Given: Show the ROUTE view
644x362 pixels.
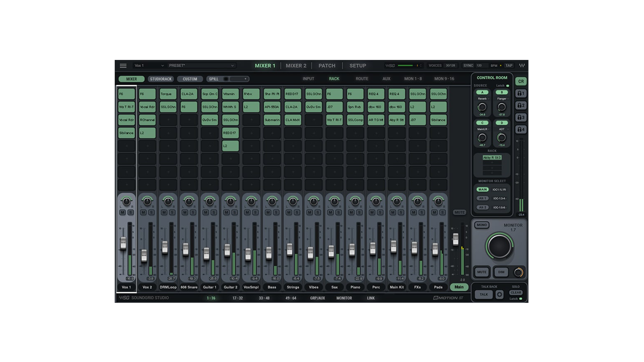Looking at the screenshot, I should (x=362, y=79).
